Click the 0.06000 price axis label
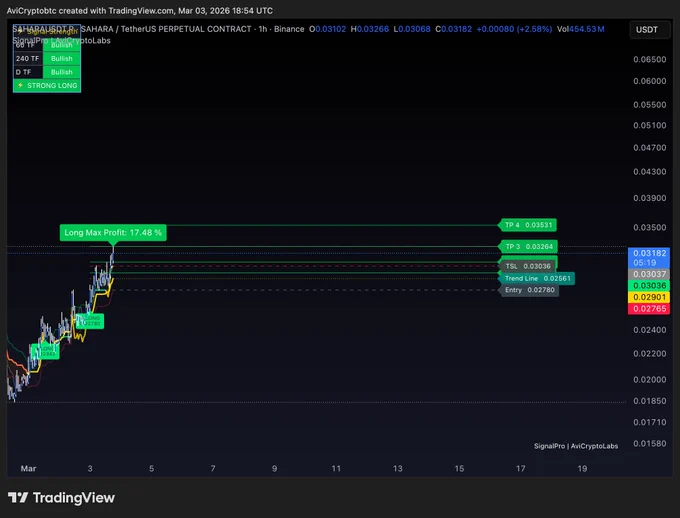Viewport: 680px width, 518px height. 650,81
